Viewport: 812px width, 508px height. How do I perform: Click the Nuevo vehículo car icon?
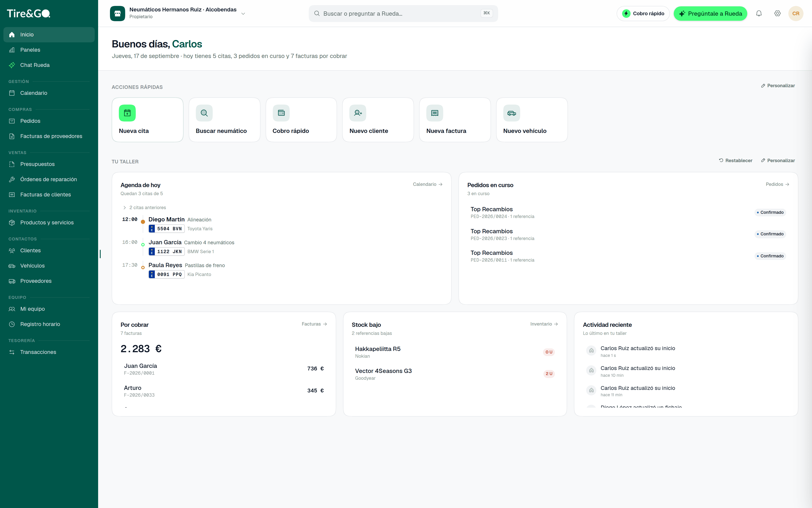(x=512, y=113)
